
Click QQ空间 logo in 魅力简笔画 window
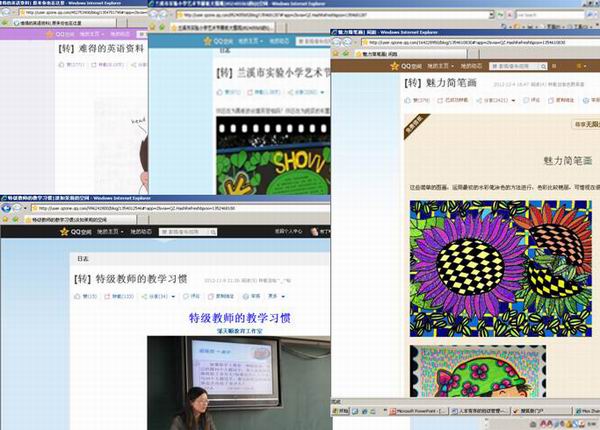(406, 66)
